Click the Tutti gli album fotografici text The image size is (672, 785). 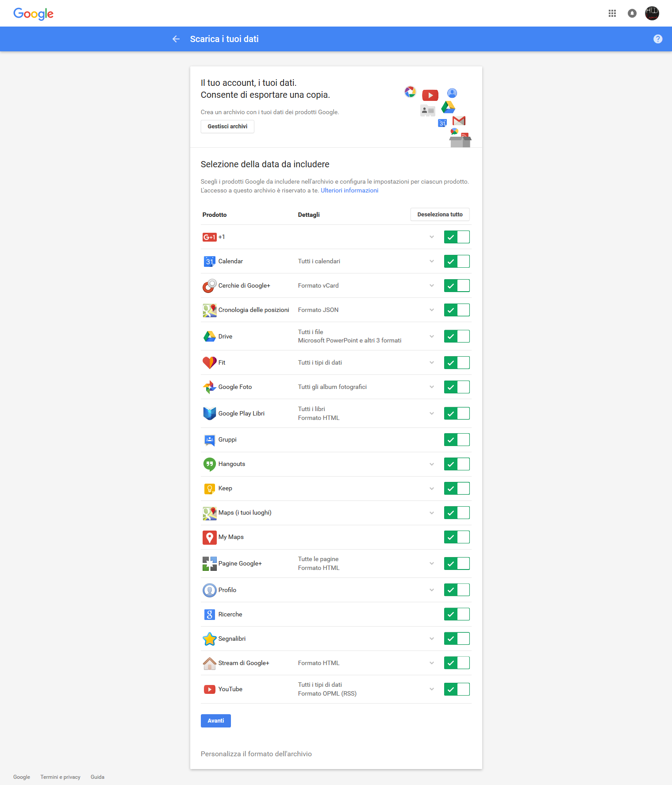coord(332,387)
